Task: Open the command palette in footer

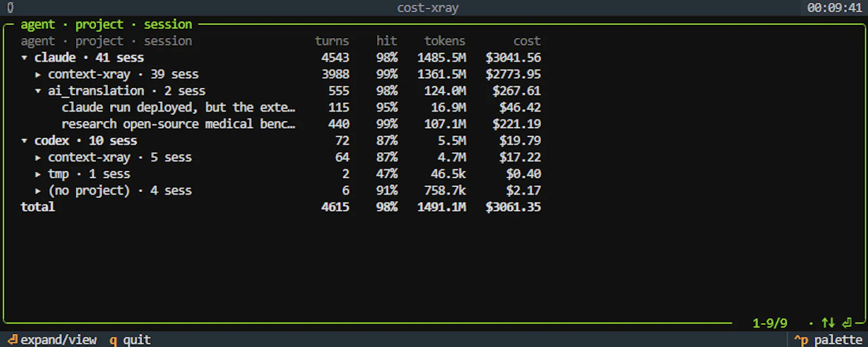Action: coord(828,340)
